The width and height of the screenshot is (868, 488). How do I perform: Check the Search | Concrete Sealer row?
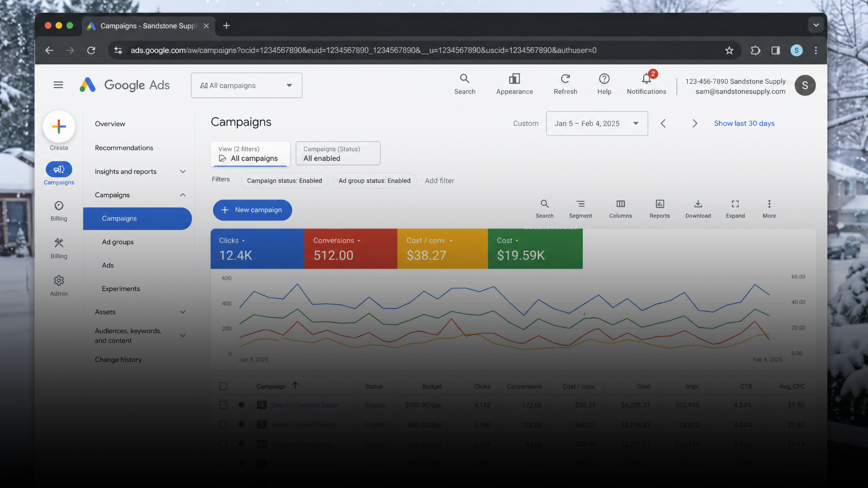223,405
